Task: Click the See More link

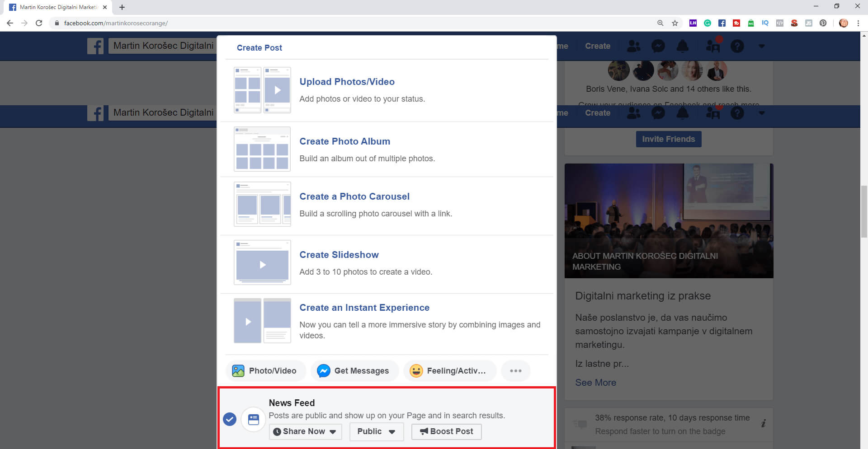Action: 595,383
